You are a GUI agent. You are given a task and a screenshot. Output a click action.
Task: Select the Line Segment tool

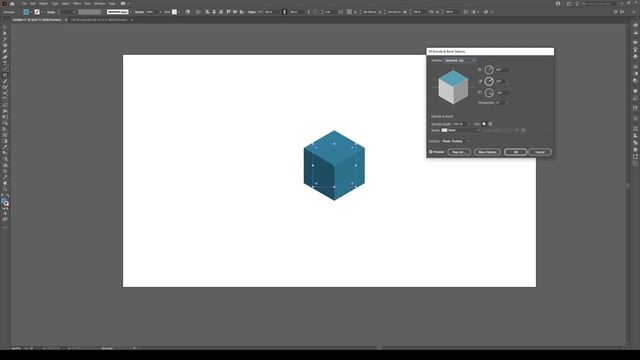5,69
